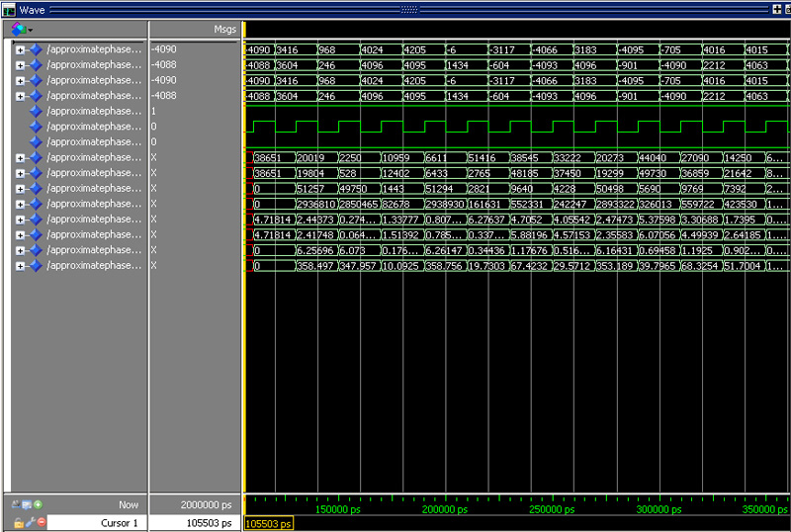The height and width of the screenshot is (532, 791).
Task: Click waveform value 6.16431
Action: pos(614,250)
